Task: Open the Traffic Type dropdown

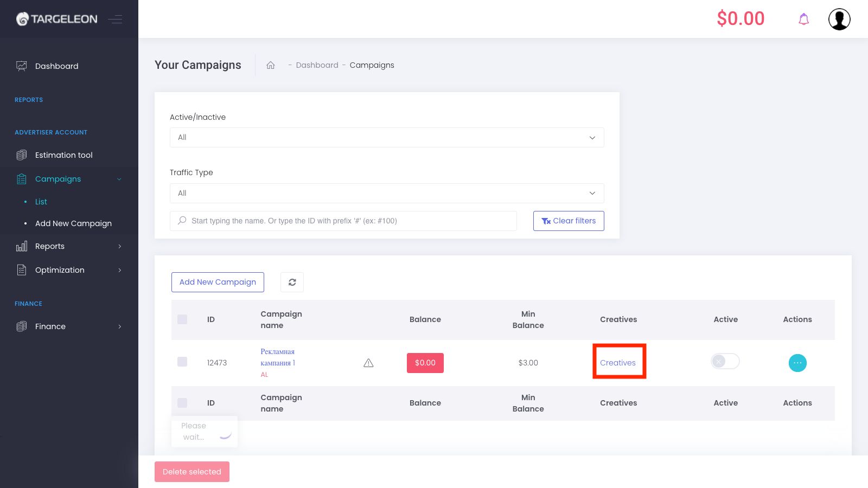Action: click(x=387, y=193)
